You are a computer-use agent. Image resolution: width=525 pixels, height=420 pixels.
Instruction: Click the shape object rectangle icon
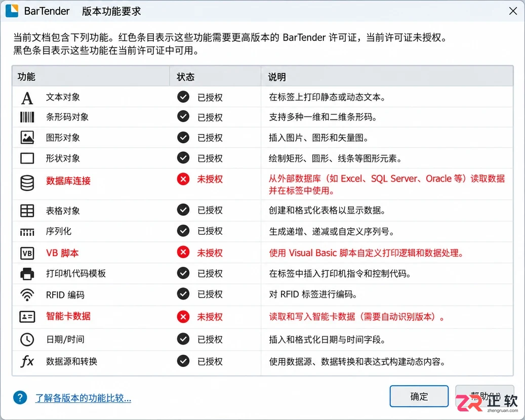click(27, 158)
